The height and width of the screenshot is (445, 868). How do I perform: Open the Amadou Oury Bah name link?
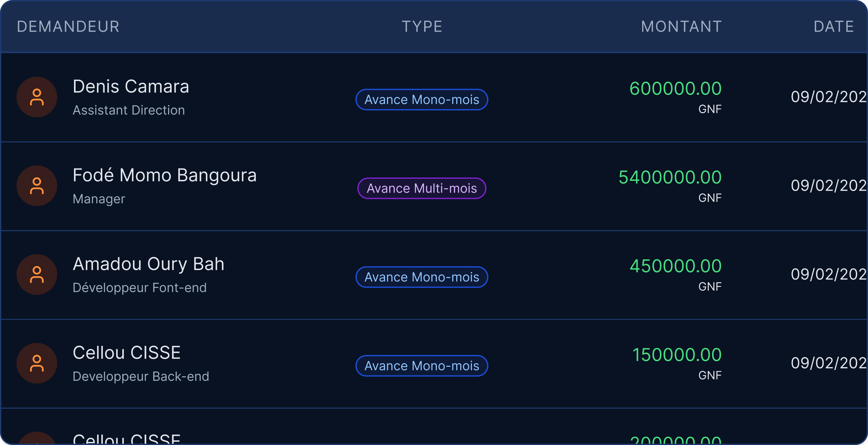point(148,264)
